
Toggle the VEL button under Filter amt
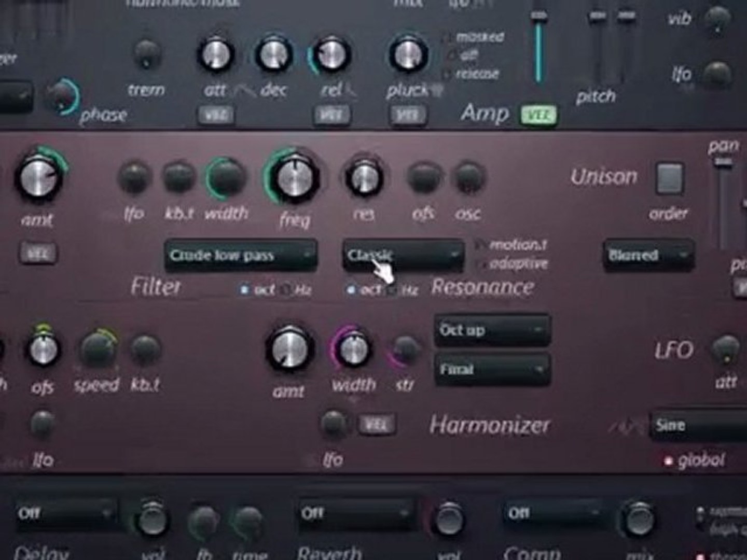(x=38, y=253)
